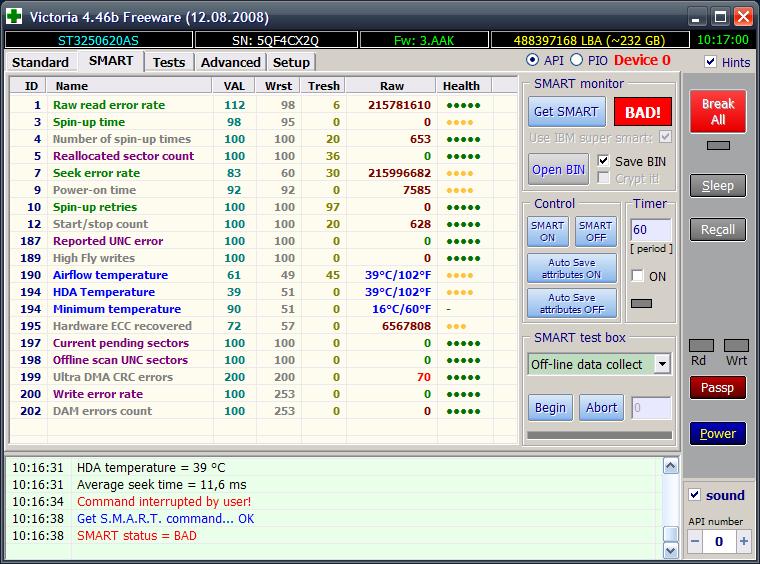760x564 pixels.
Task: Click the green cross Victoria app icon
Action: (x=14, y=16)
